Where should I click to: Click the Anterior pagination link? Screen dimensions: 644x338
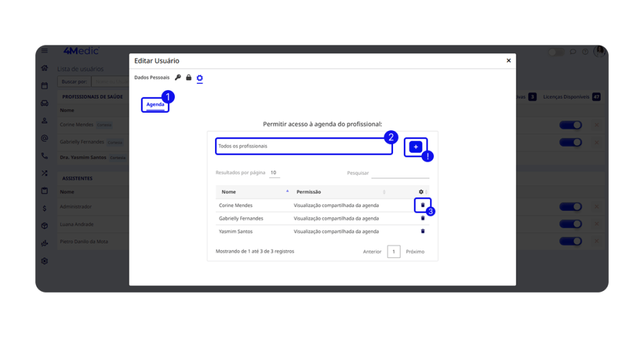tap(372, 252)
